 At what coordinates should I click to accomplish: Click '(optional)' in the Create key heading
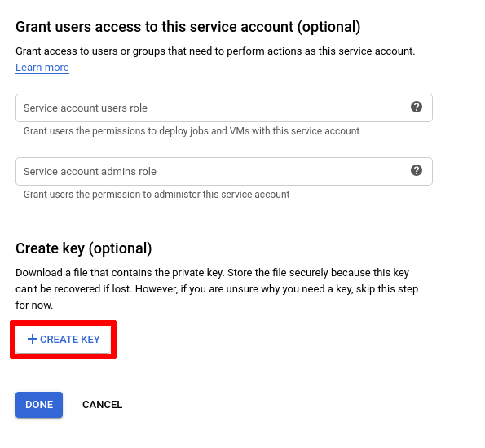point(121,248)
